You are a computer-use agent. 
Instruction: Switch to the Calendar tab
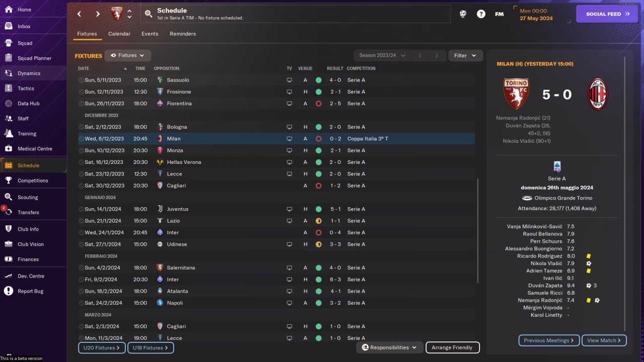(x=119, y=34)
